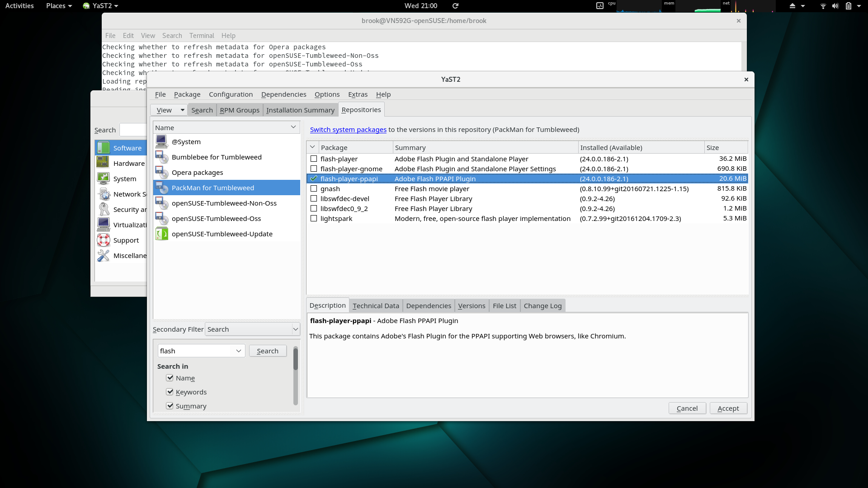This screenshot has width=868, height=488.
Task: Open the Package menu
Action: (187, 94)
